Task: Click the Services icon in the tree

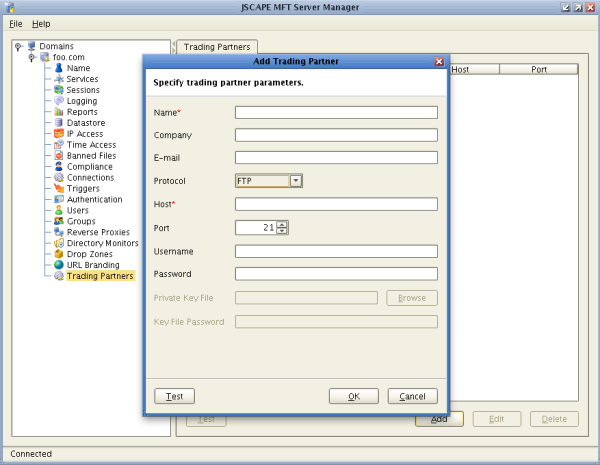Action: (x=59, y=79)
